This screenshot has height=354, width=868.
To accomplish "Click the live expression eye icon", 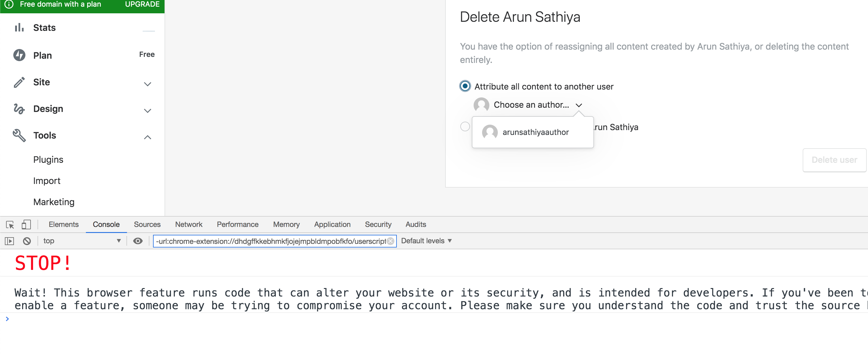I will click(x=138, y=241).
